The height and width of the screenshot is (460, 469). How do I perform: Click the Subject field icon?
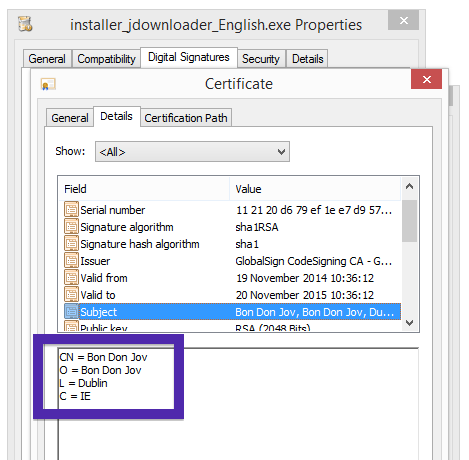point(71,312)
